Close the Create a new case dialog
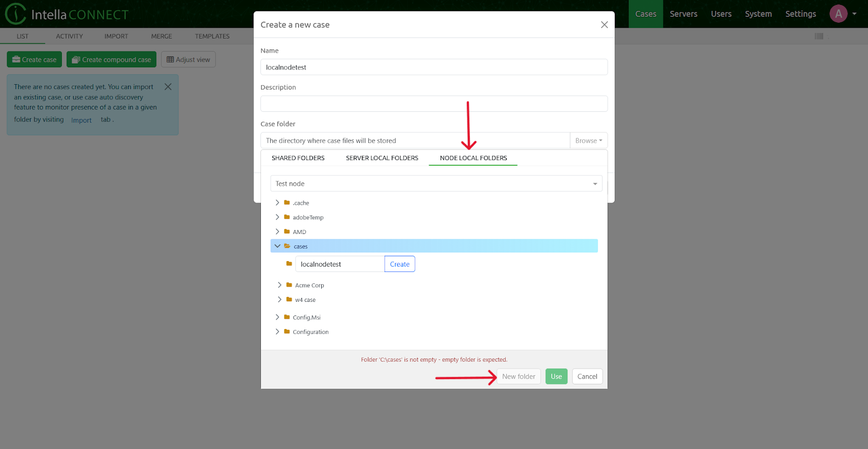The image size is (868, 449). (604, 25)
